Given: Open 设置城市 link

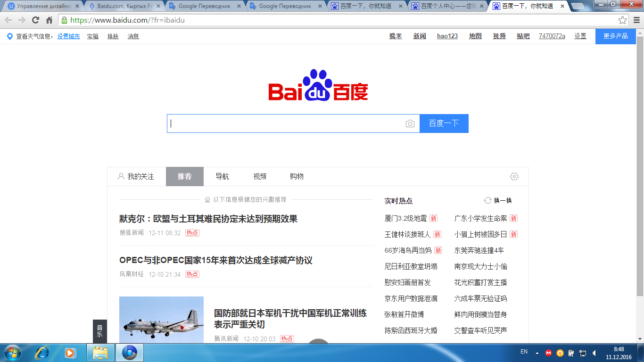Looking at the screenshot, I should (x=69, y=36).
